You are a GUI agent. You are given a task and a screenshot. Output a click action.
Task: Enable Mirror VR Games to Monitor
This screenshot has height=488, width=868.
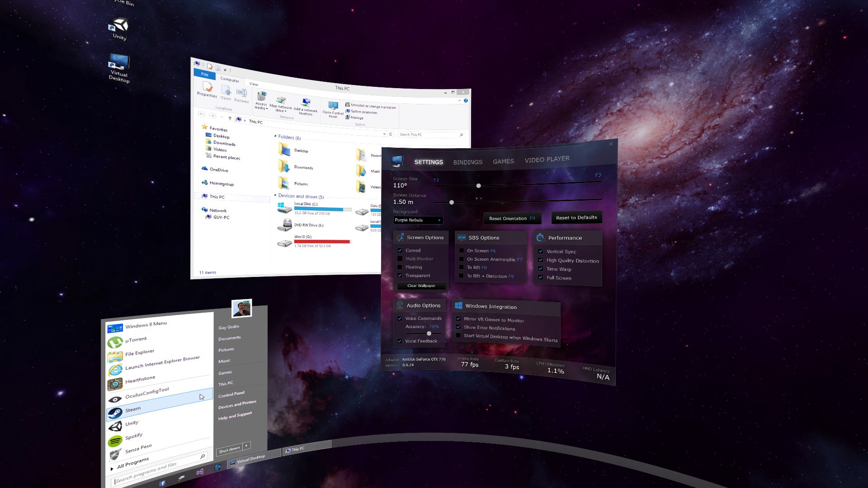(458, 319)
